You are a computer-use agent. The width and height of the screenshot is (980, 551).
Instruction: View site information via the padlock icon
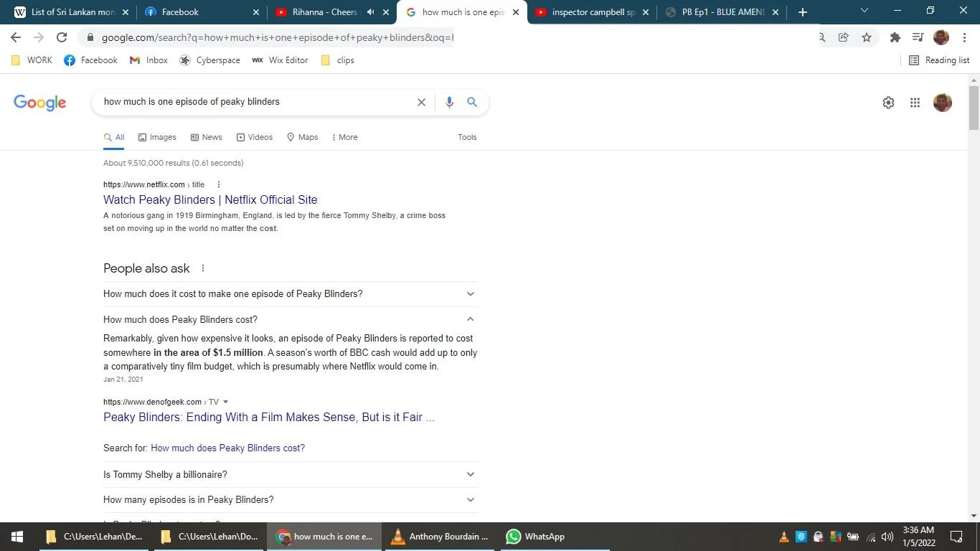tap(90, 37)
